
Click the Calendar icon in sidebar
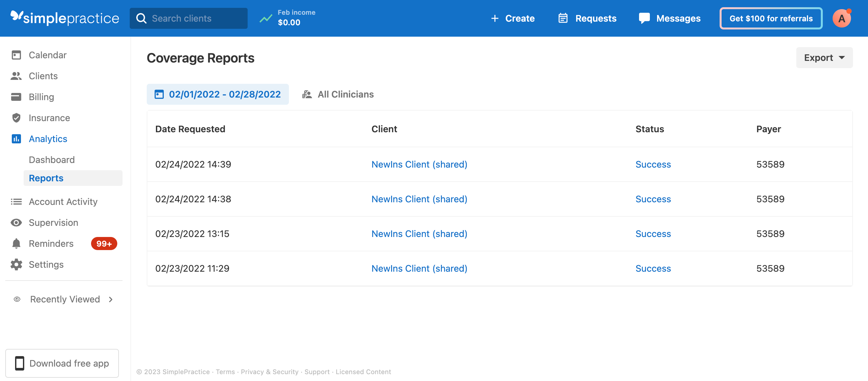16,55
